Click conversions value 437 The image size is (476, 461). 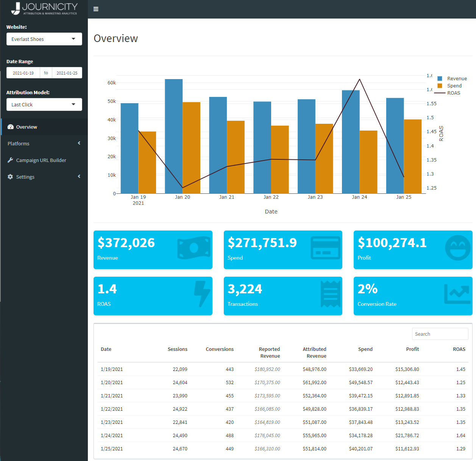[x=229, y=409]
